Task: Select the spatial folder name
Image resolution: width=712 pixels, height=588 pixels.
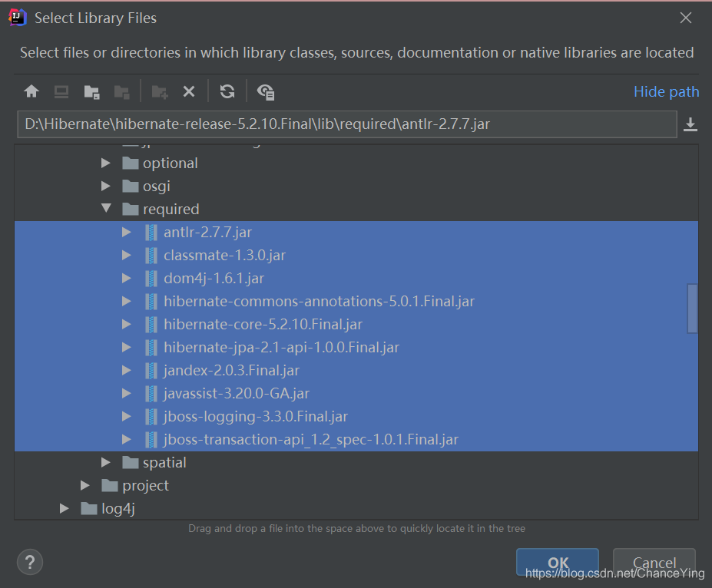Action: 164,463
